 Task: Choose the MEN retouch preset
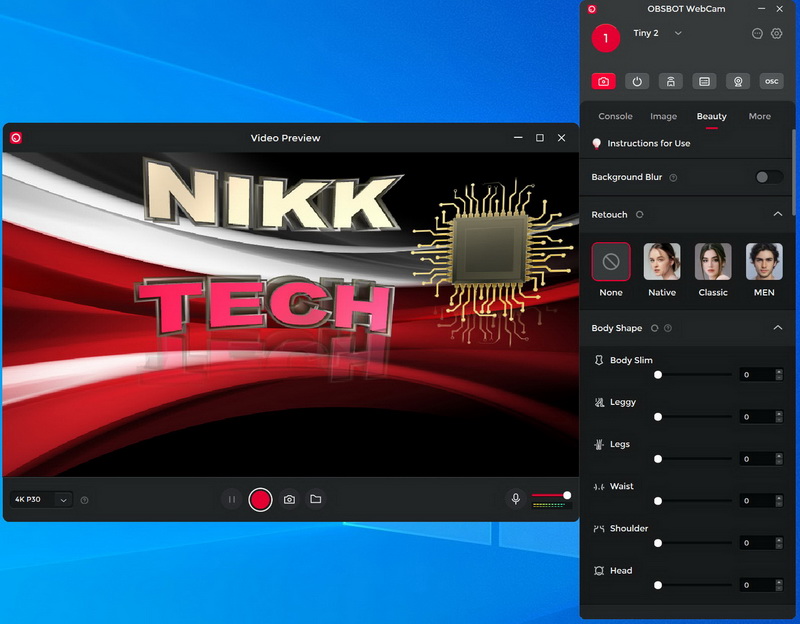pyautogui.click(x=764, y=262)
